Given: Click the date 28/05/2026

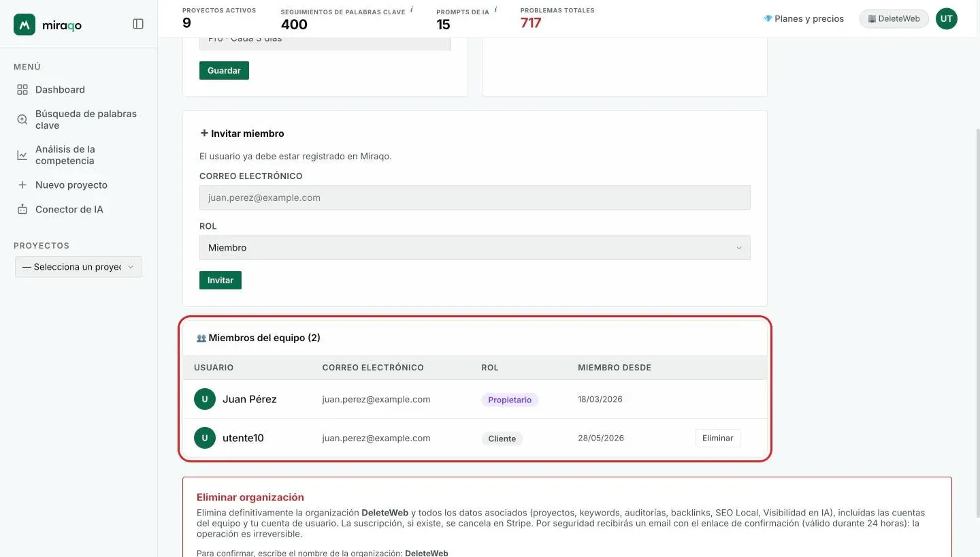Looking at the screenshot, I should click(x=601, y=438).
